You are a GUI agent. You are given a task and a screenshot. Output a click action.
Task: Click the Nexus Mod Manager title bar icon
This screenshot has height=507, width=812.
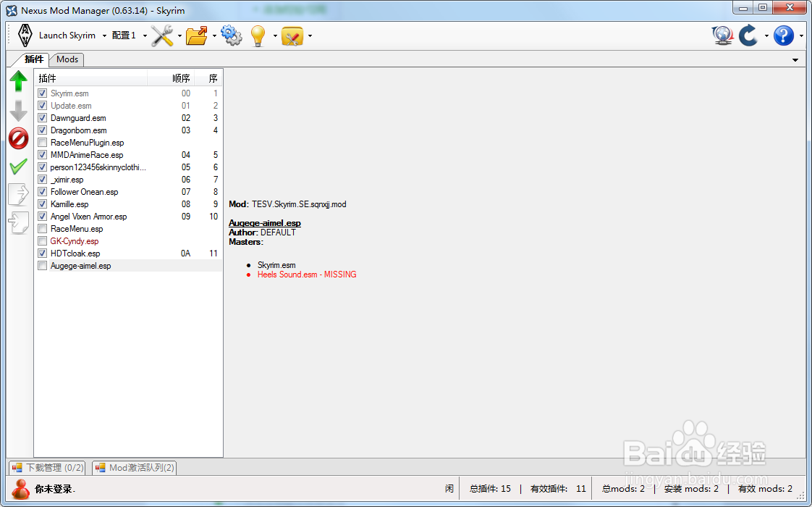click(12, 10)
